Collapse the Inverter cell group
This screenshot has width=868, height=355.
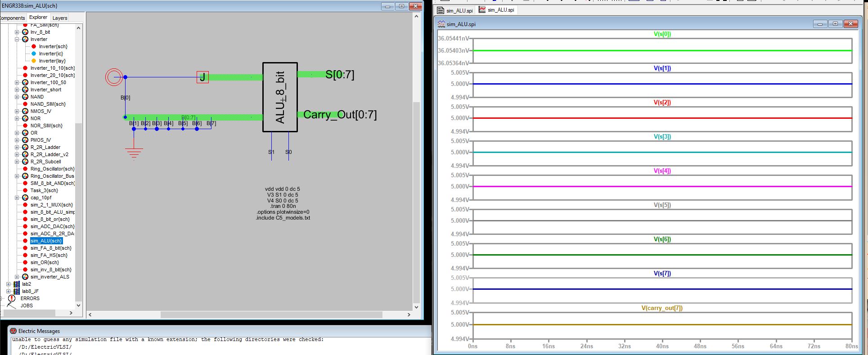pyautogui.click(x=17, y=39)
